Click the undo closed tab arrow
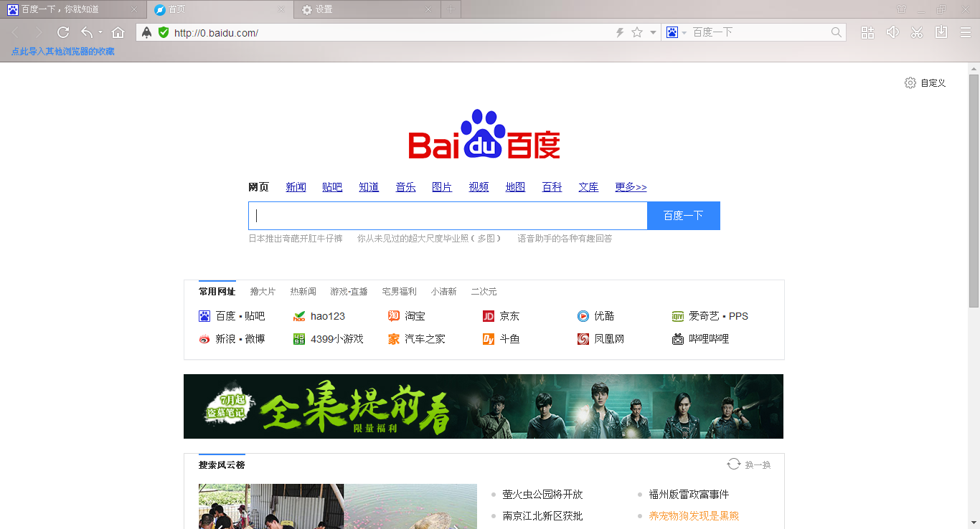This screenshot has height=529, width=980. 87,32
